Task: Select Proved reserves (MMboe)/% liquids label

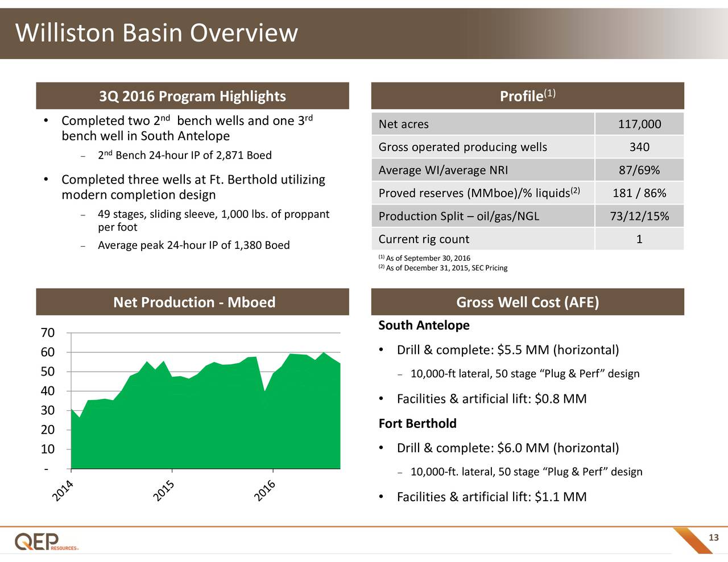Action: coord(479,193)
